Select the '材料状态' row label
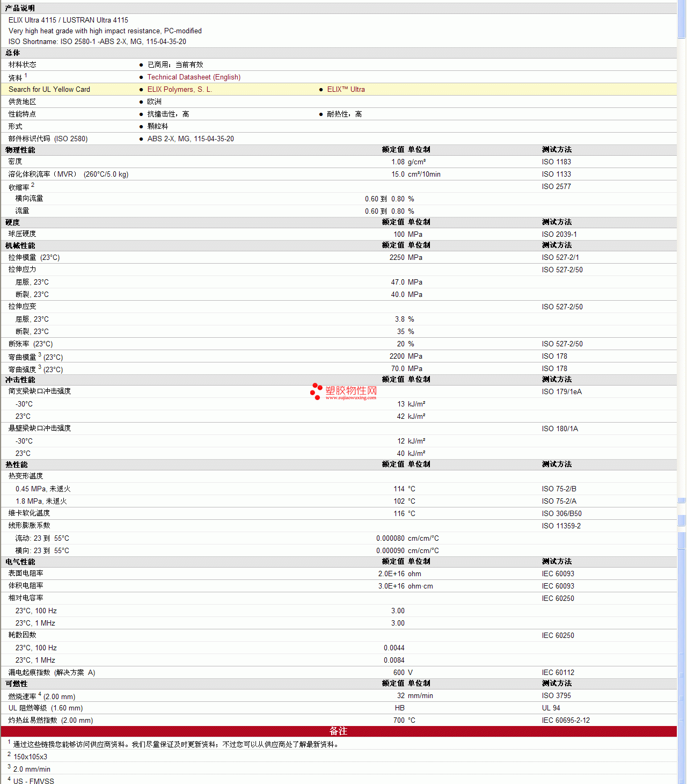 tap(23, 64)
